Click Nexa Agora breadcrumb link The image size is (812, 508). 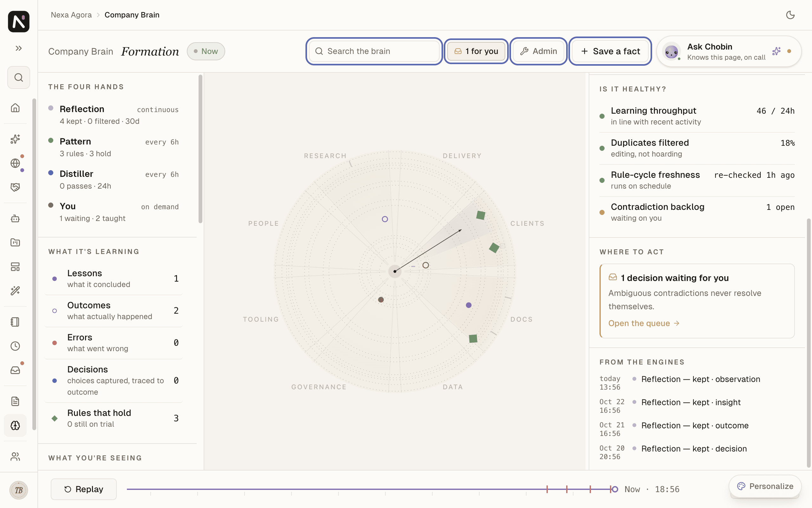[71, 15]
